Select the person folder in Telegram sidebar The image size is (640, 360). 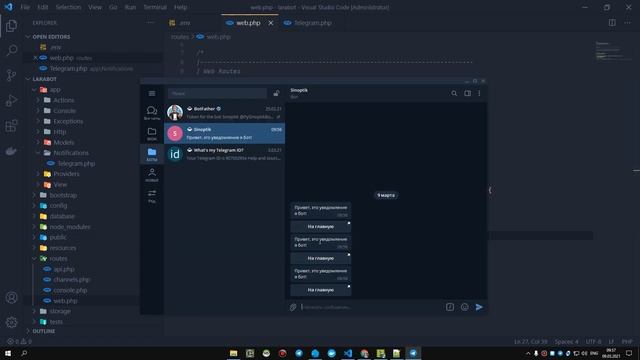pos(152,175)
